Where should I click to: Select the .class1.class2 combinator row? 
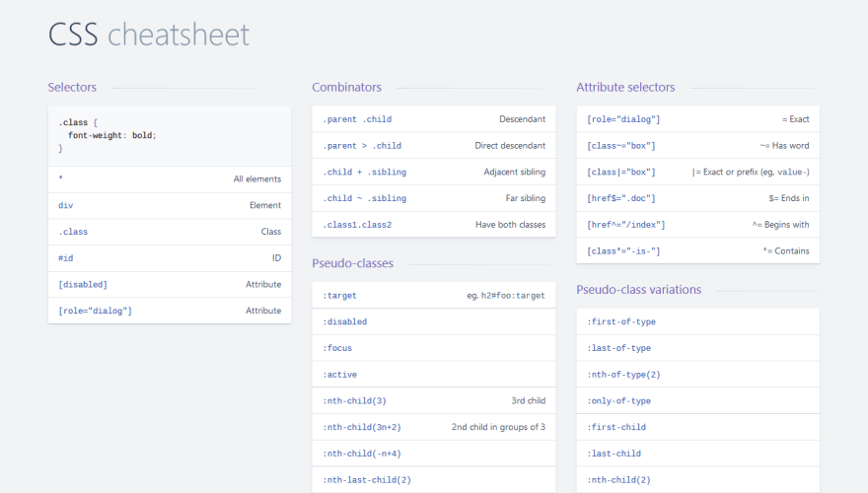433,225
